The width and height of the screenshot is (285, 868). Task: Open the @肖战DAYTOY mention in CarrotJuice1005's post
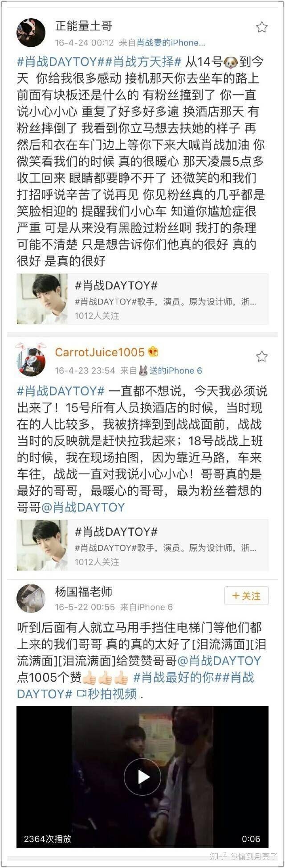coord(83,507)
